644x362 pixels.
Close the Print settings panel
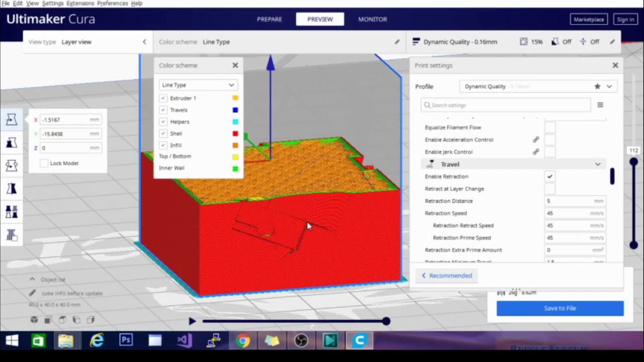click(615, 65)
